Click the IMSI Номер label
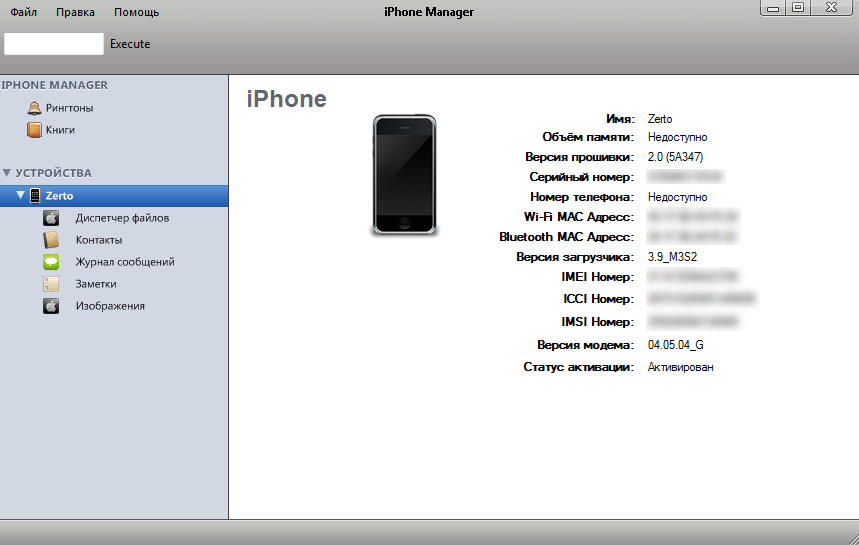 click(x=597, y=322)
